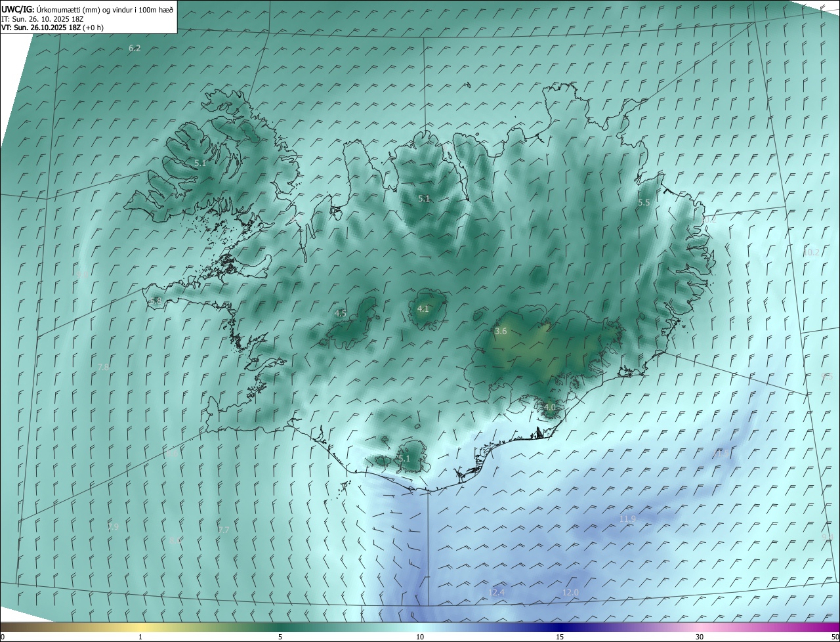Click the 4.5 value on Langjökull glacier
Viewport: 840px width, 642px height.
click(x=341, y=313)
